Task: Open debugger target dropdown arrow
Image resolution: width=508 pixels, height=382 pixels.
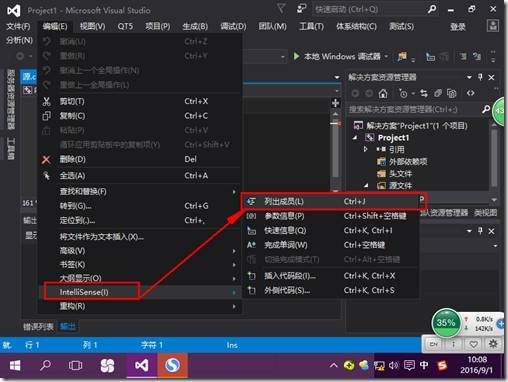Action: (386, 56)
